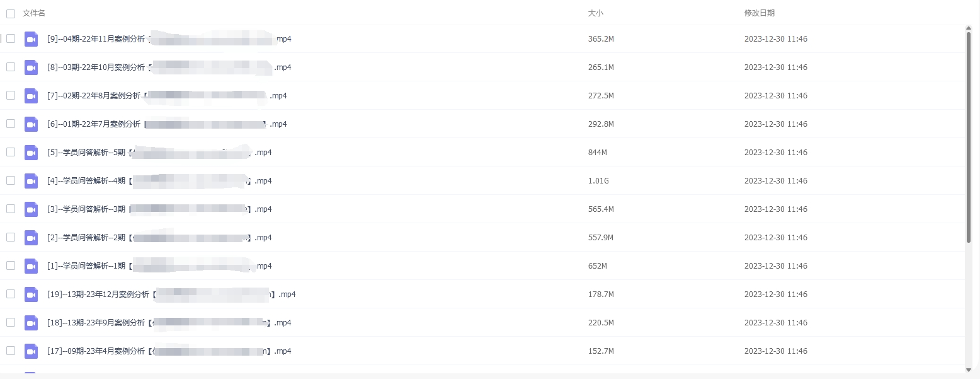Sort files by the 修改日期 column header
The image size is (980, 379).
coord(760,13)
